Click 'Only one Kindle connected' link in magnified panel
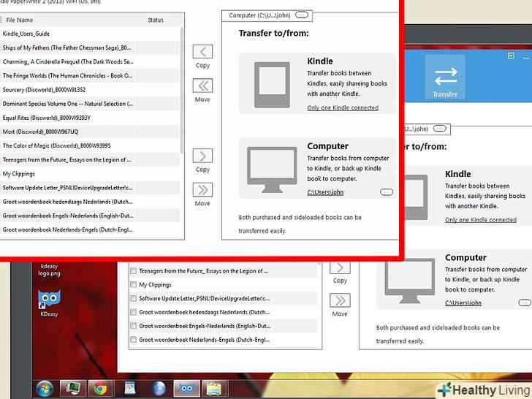 click(343, 108)
